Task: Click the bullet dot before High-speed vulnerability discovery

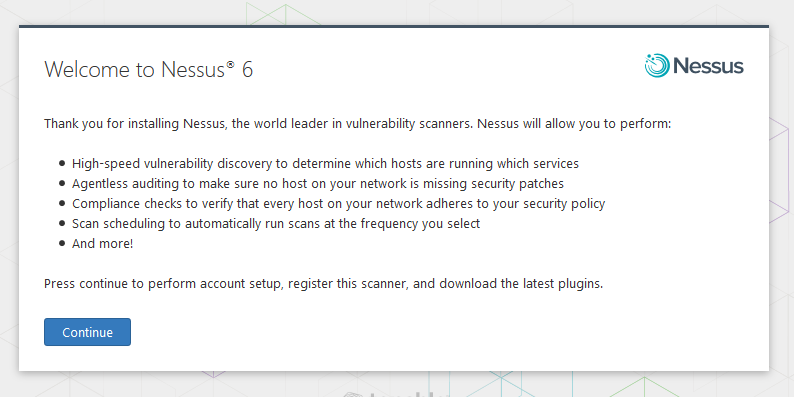Action: click(62, 164)
